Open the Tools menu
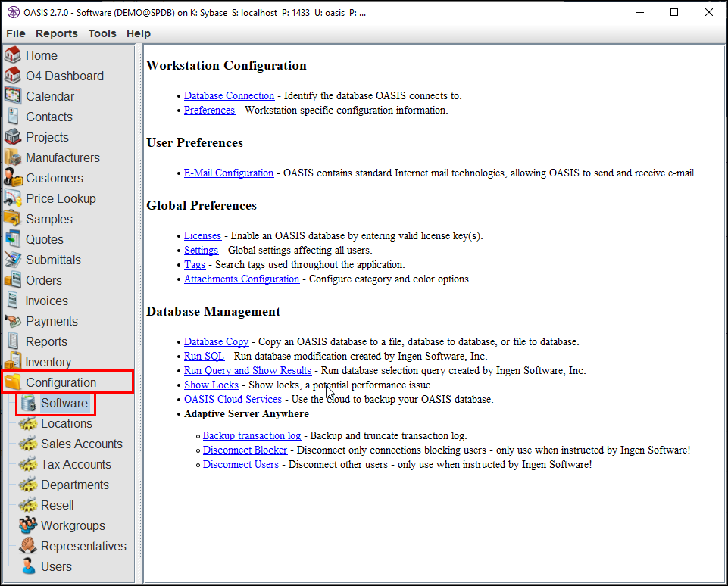The height and width of the screenshot is (586, 728). (x=102, y=33)
